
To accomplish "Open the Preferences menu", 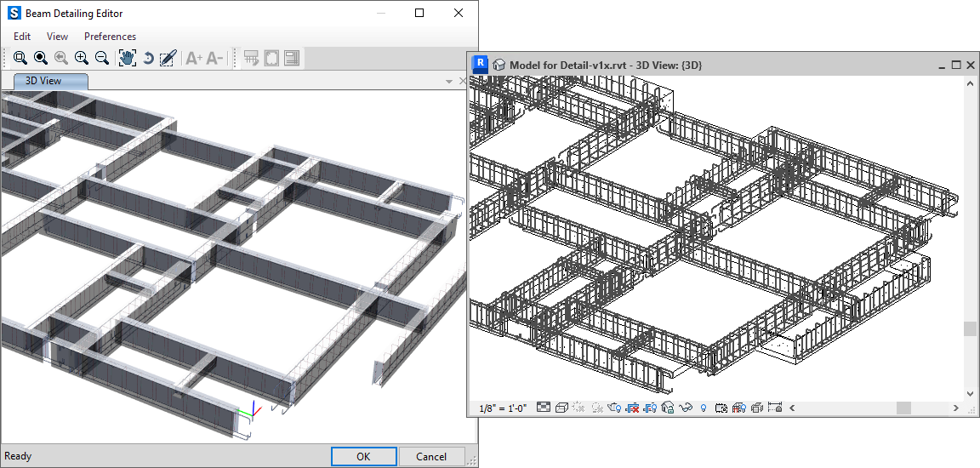I will point(110,37).
